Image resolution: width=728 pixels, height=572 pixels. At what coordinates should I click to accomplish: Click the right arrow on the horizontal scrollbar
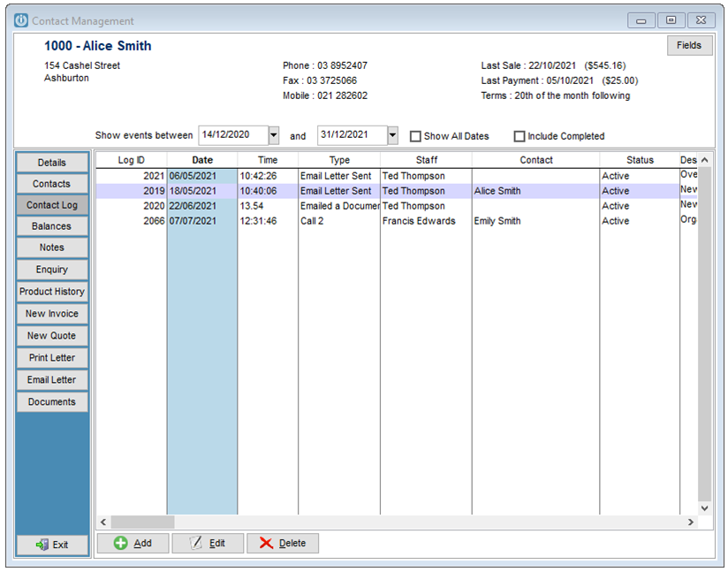tap(692, 522)
